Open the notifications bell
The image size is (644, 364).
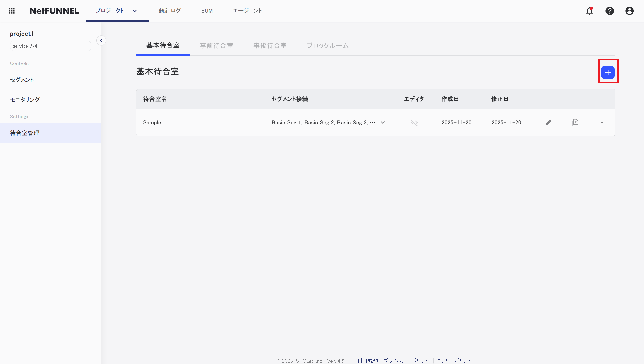click(x=589, y=11)
